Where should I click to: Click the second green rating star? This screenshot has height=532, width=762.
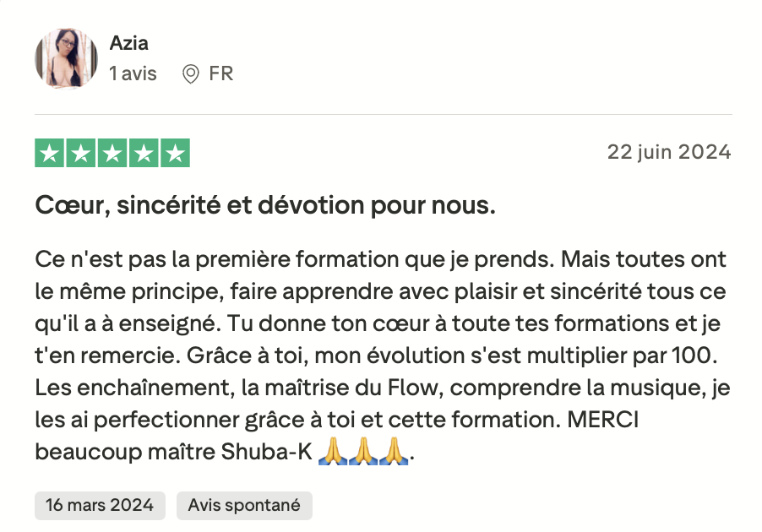point(81,152)
